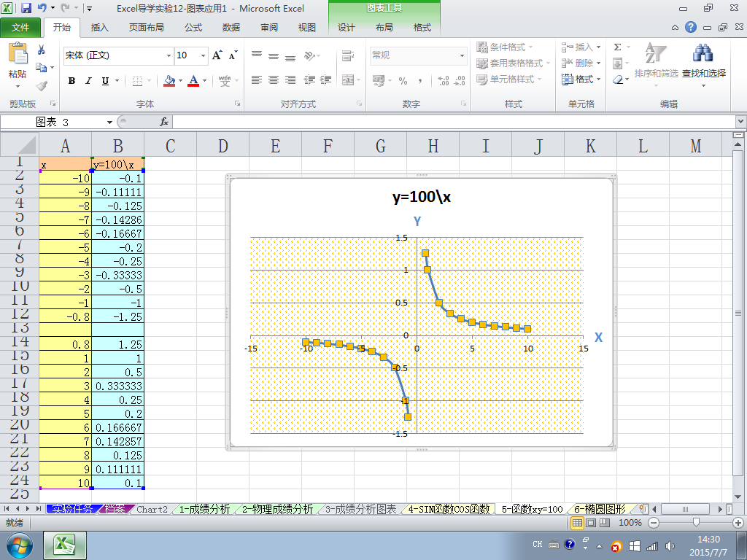The image size is (747, 560).
Task: Open Conditional Formatting (条件格式) menu
Action: click(505, 47)
